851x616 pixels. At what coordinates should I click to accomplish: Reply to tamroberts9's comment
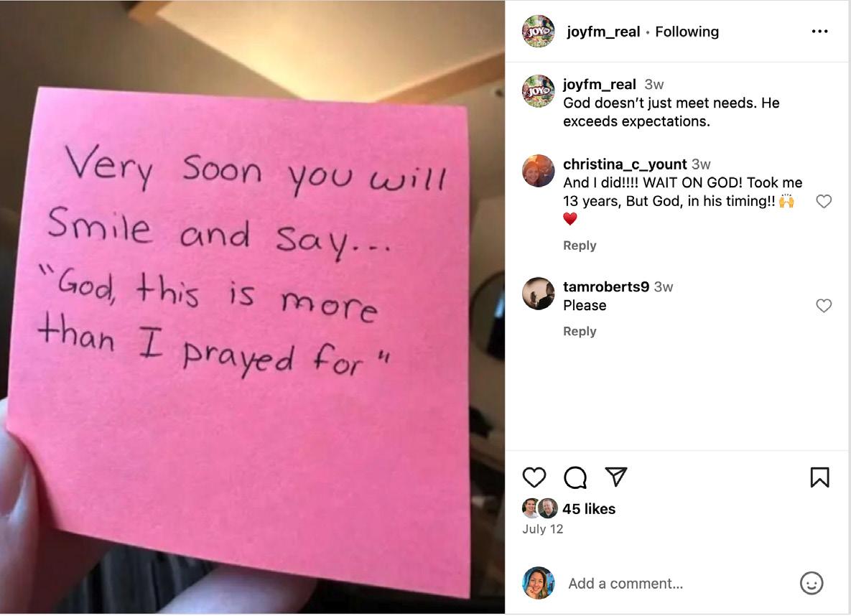click(580, 331)
